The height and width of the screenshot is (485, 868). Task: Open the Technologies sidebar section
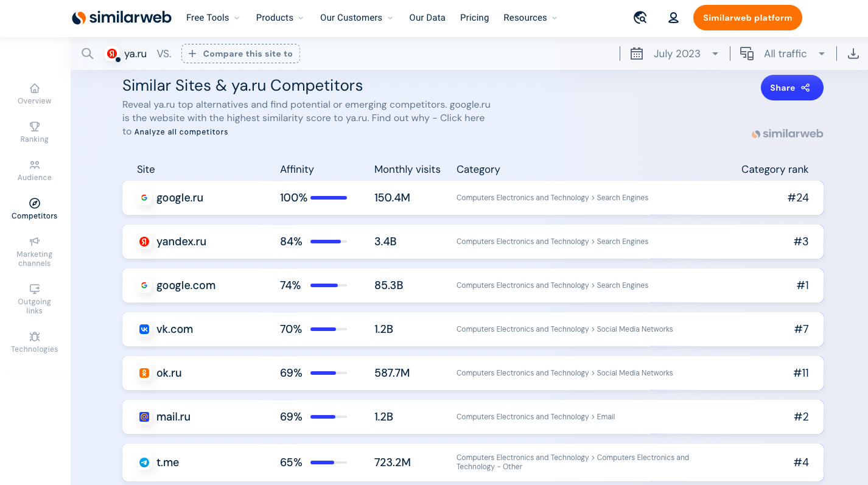tap(35, 343)
